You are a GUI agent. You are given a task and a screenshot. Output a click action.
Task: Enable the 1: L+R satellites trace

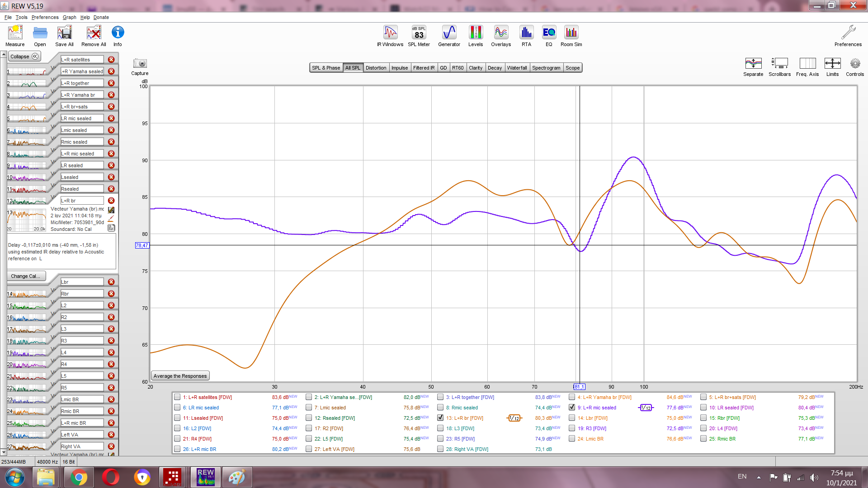(177, 397)
